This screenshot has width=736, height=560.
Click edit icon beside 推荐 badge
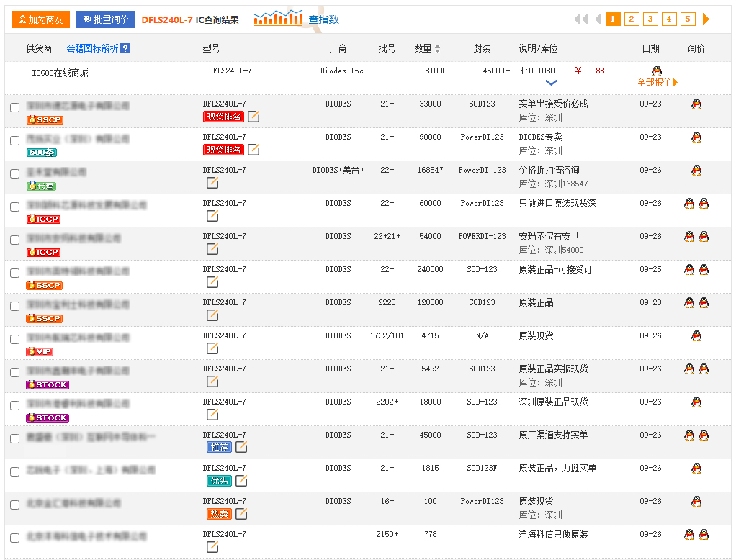(x=241, y=447)
